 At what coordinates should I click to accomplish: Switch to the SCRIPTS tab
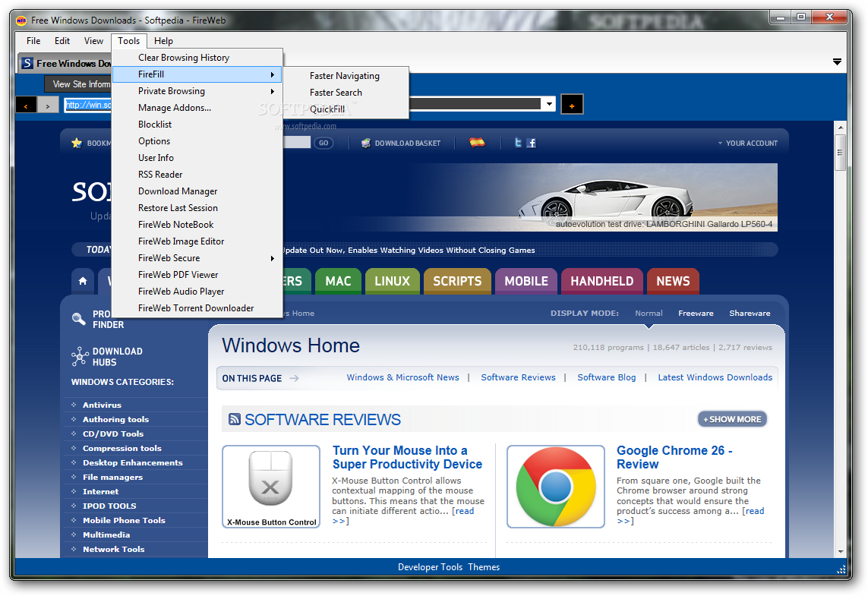(x=457, y=281)
